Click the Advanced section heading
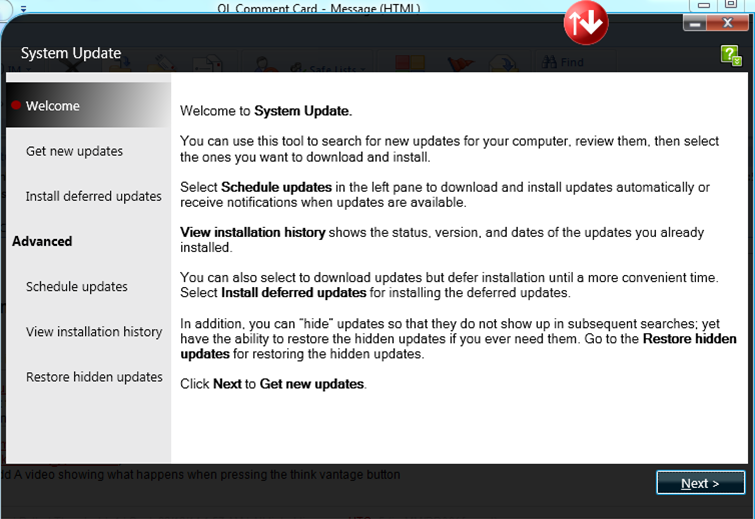The width and height of the screenshot is (755, 519). coord(42,241)
